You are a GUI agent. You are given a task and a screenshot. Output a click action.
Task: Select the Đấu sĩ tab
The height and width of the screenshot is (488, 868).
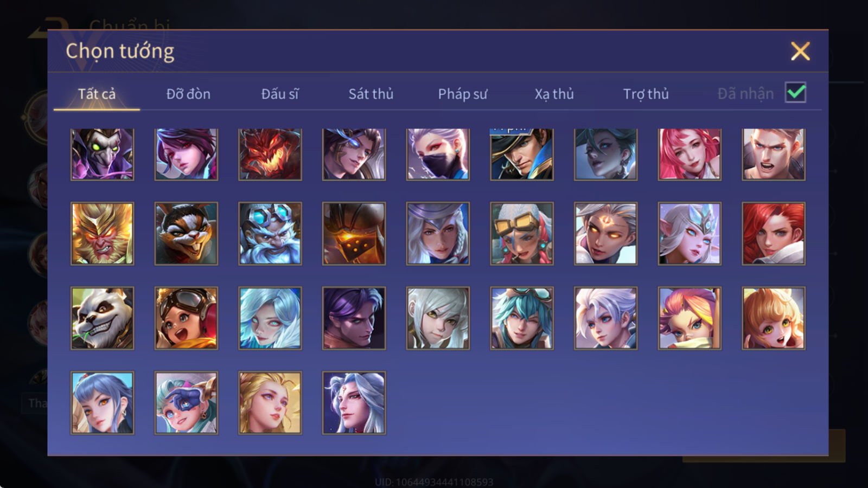tap(280, 94)
